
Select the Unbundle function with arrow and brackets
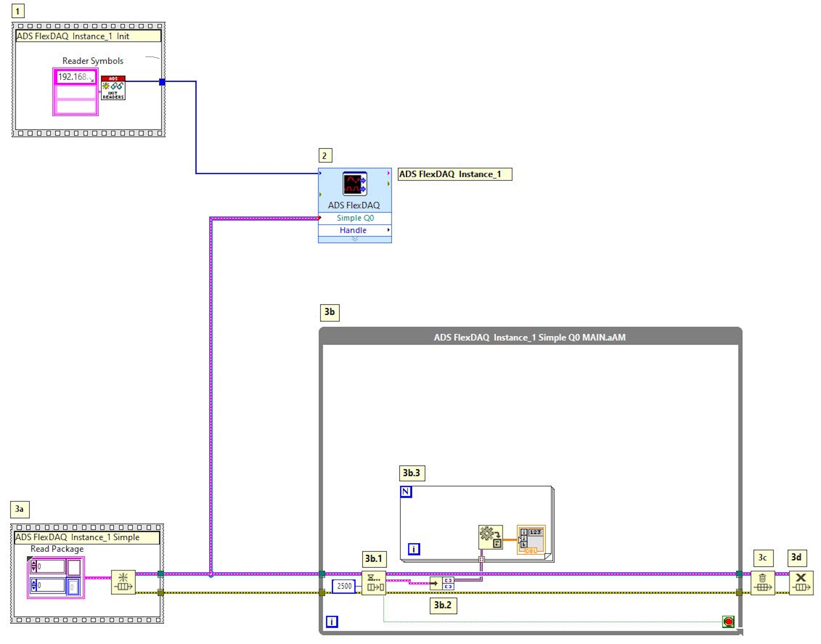pyautogui.click(x=442, y=584)
